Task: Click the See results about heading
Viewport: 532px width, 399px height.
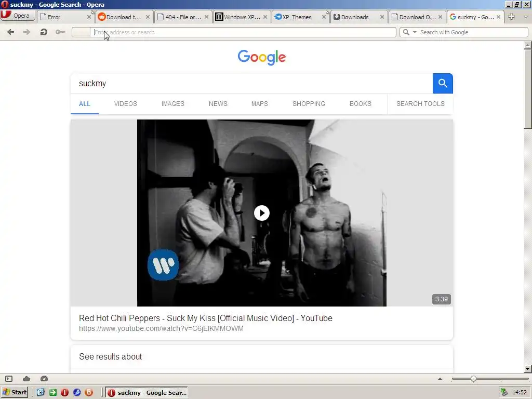Action: (x=110, y=356)
